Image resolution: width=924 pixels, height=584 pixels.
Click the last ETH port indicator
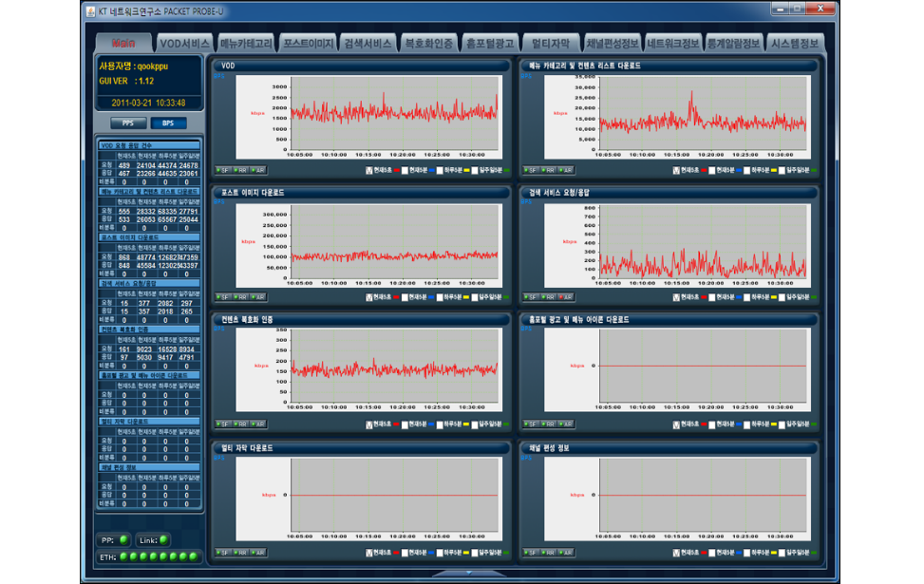(194, 556)
